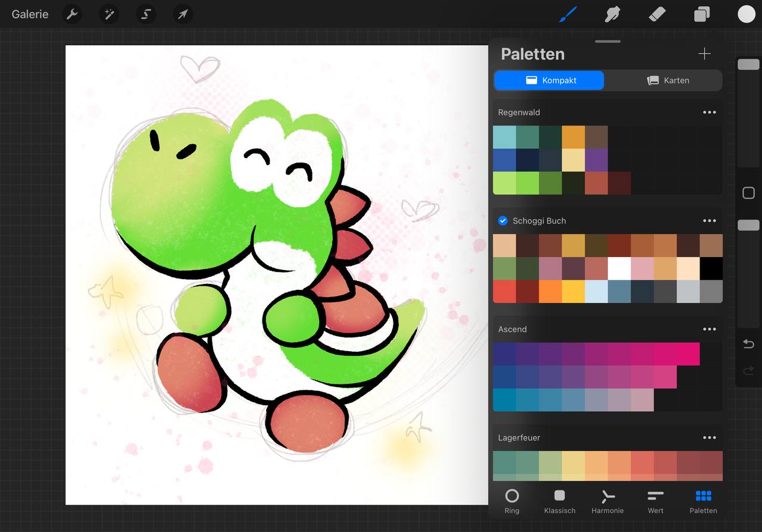Screen dimensions: 762x532
Task: Enable Kompakt palette view
Action: (x=548, y=80)
